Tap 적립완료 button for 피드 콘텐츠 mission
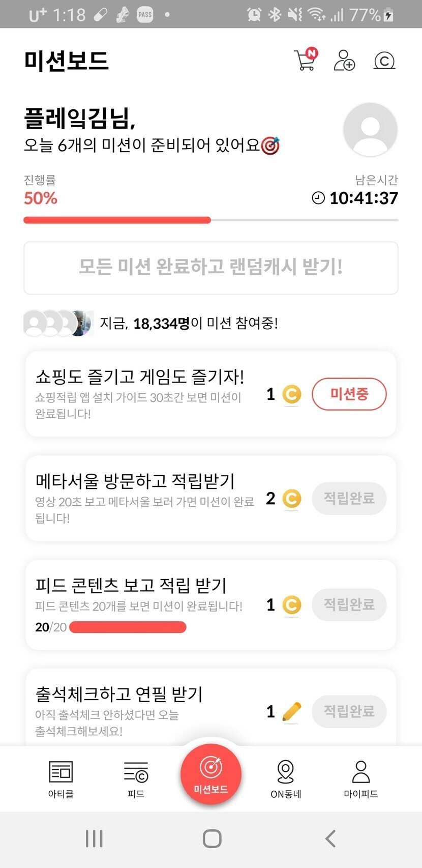The image size is (422, 868). click(x=349, y=604)
